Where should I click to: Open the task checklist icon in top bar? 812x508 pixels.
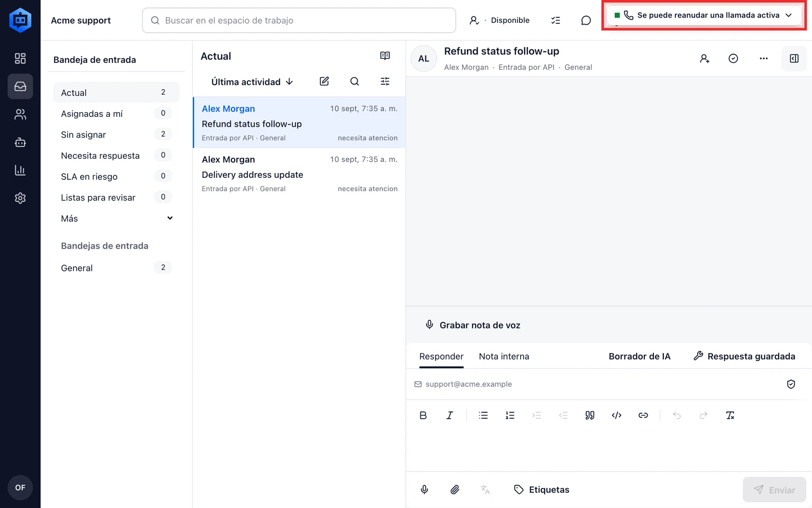[x=556, y=20]
